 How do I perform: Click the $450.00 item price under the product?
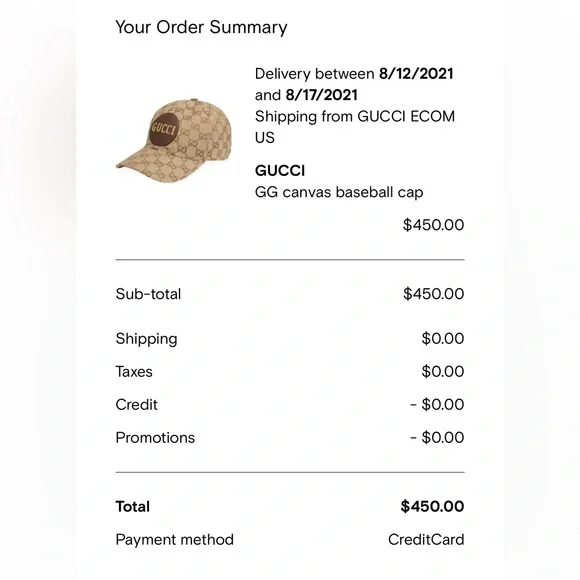[x=433, y=225]
